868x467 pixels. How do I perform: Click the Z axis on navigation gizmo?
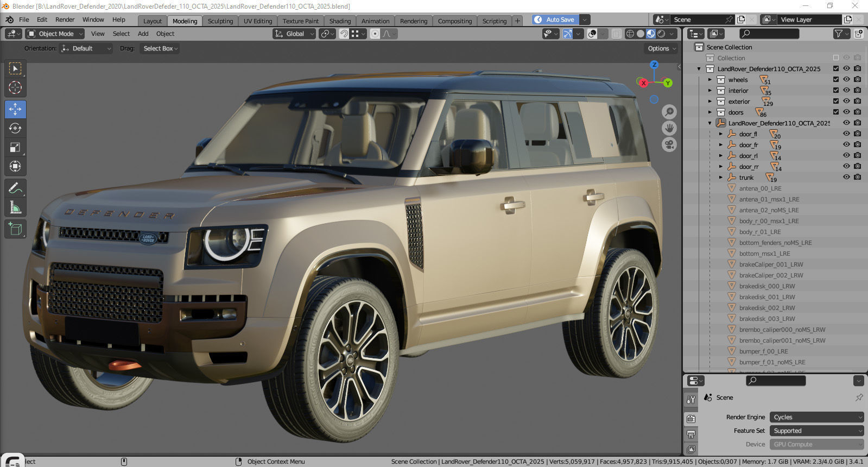click(x=654, y=65)
